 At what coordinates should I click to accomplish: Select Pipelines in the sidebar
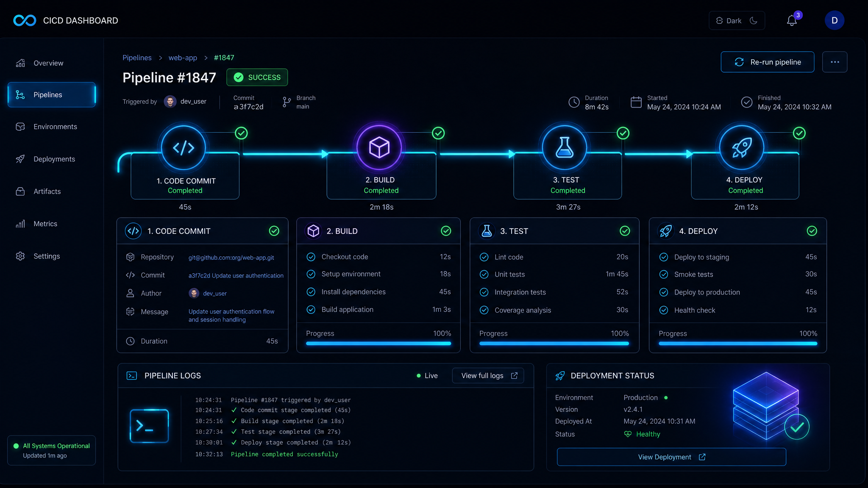[x=51, y=94]
